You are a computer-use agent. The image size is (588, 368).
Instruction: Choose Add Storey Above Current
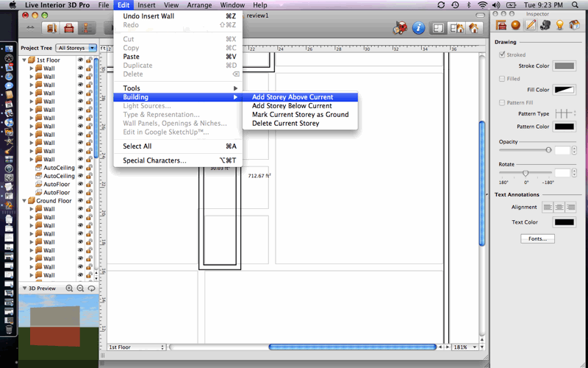300,97
